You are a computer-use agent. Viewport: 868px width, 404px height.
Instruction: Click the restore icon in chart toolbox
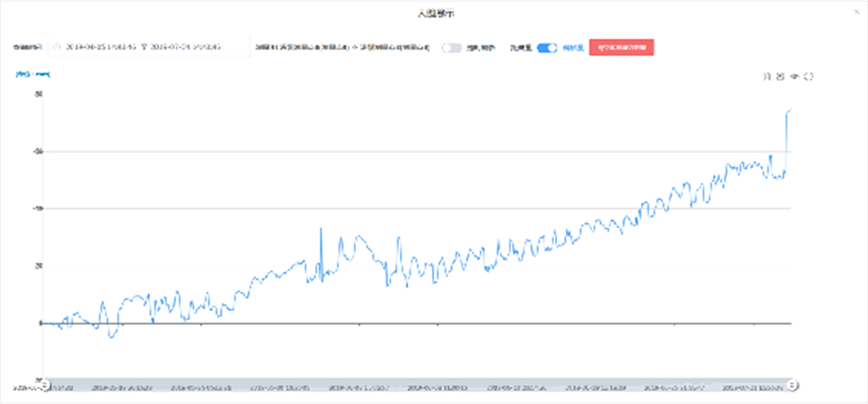(795, 77)
